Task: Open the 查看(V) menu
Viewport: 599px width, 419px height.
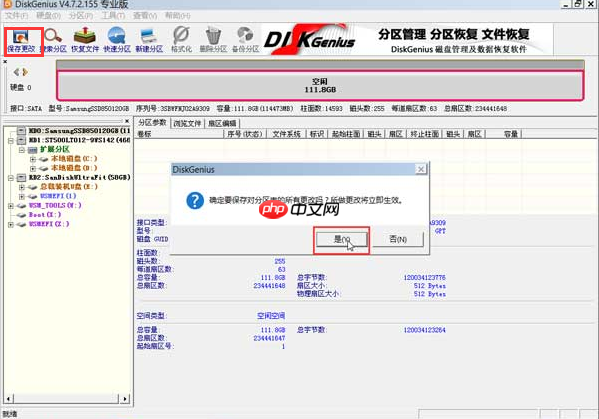Action: click(x=145, y=16)
